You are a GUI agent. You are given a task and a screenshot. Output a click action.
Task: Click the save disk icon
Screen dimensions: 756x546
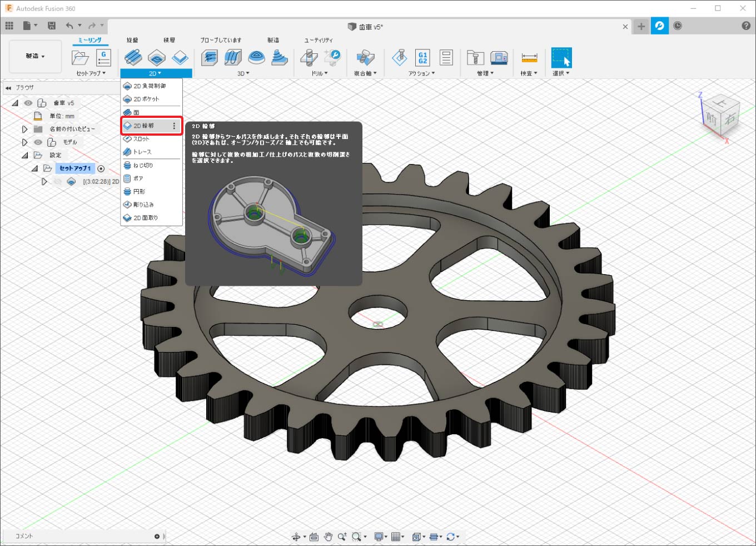pyautogui.click(x=52, y=26)
